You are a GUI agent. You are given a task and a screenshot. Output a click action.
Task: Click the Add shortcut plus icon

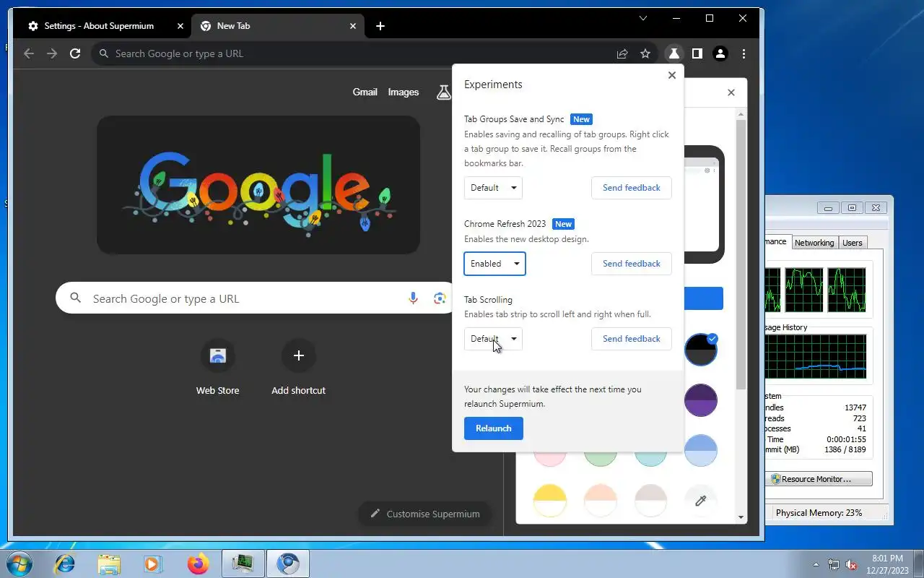coord(299,355)
